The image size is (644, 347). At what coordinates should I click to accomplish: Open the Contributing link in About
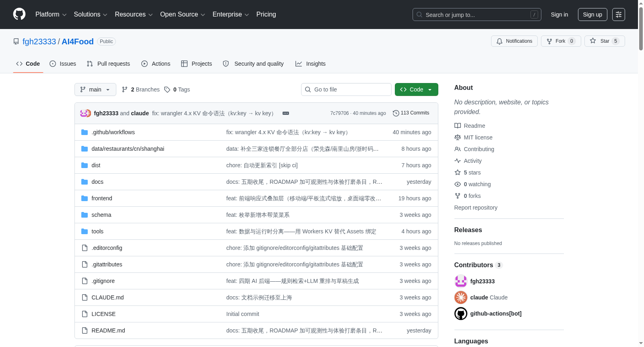click(474, 149)
